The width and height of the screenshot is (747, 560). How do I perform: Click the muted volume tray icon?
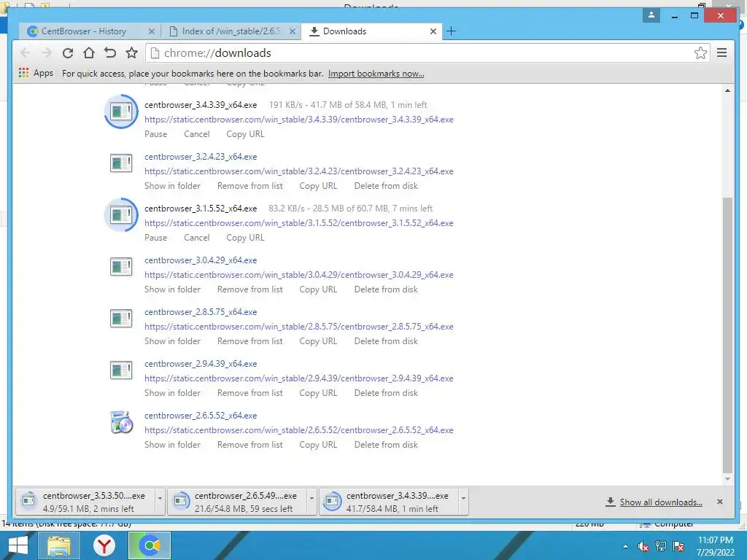pyautogui.click(x=643, y=547)
